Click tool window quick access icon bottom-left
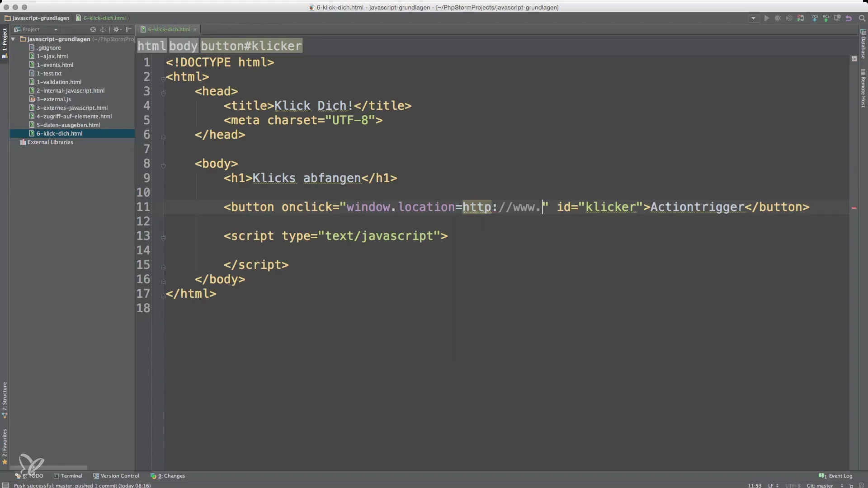Screen dimensions: 868x488 [5, 485]
